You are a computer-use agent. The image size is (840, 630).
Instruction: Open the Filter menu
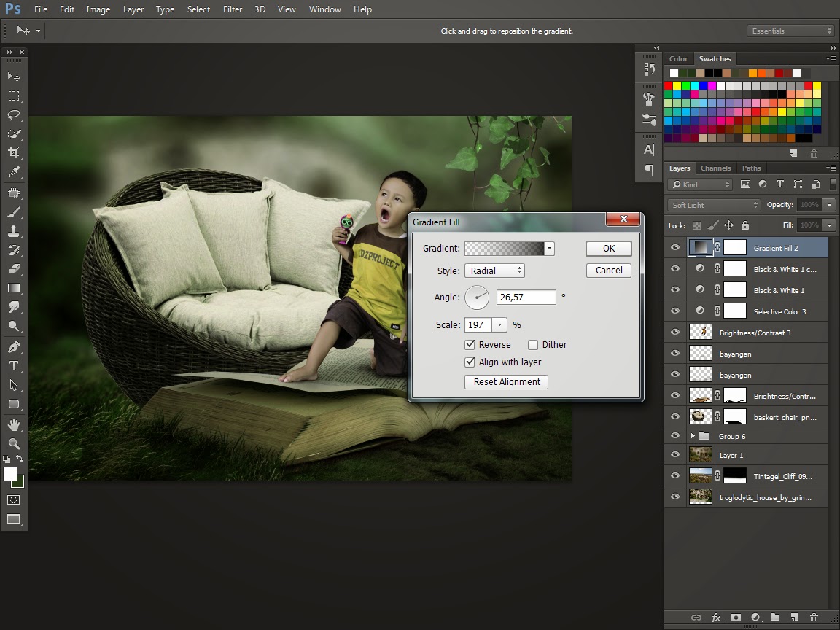233,9
